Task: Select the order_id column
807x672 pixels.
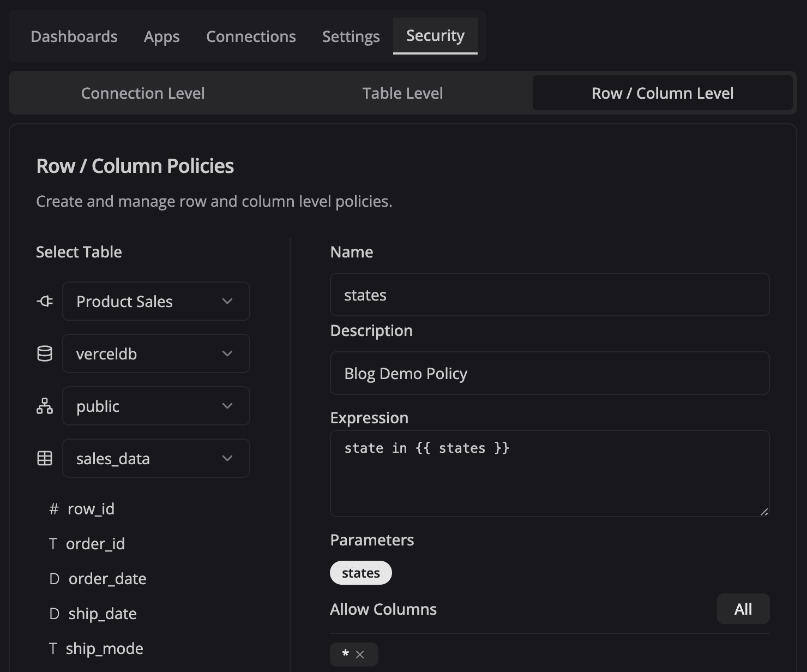Action: coord(95,544)
